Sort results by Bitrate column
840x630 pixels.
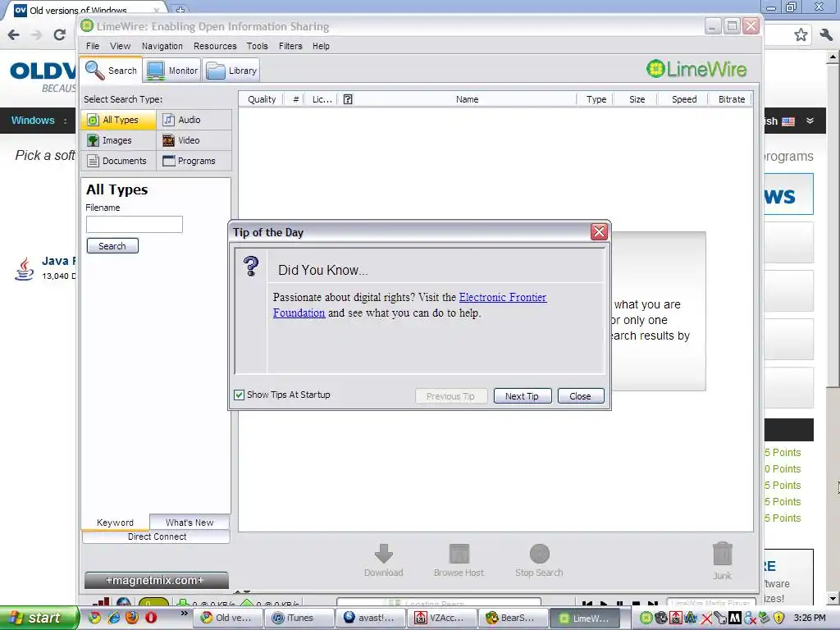(x=731, y=99)
